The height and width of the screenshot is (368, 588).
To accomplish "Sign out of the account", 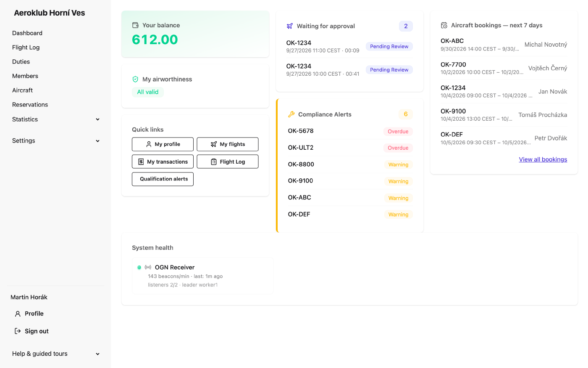I will 31,331.
